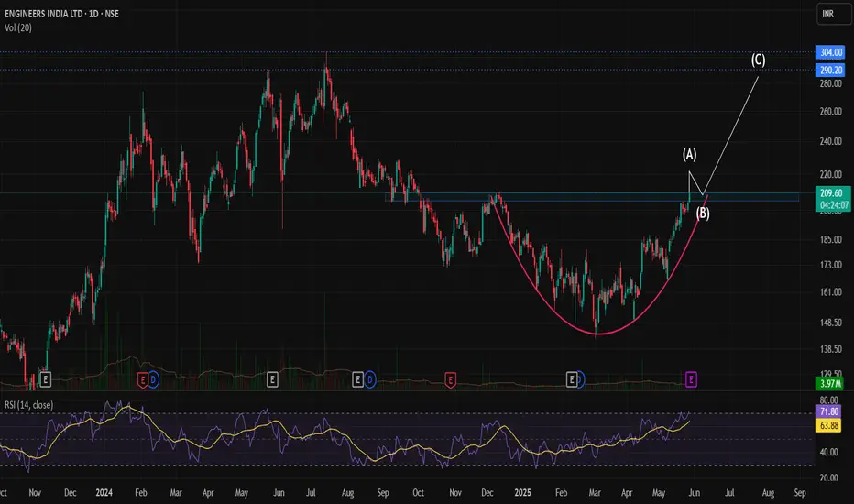Click the 185.00 price axis label
This screenshot has width=854, height=504.
830,239
